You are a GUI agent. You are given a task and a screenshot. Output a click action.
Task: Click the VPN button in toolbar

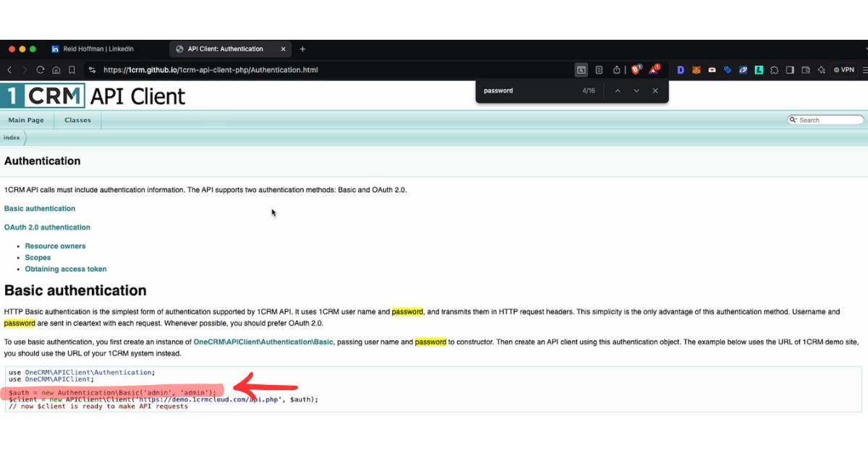pos(843,70)
